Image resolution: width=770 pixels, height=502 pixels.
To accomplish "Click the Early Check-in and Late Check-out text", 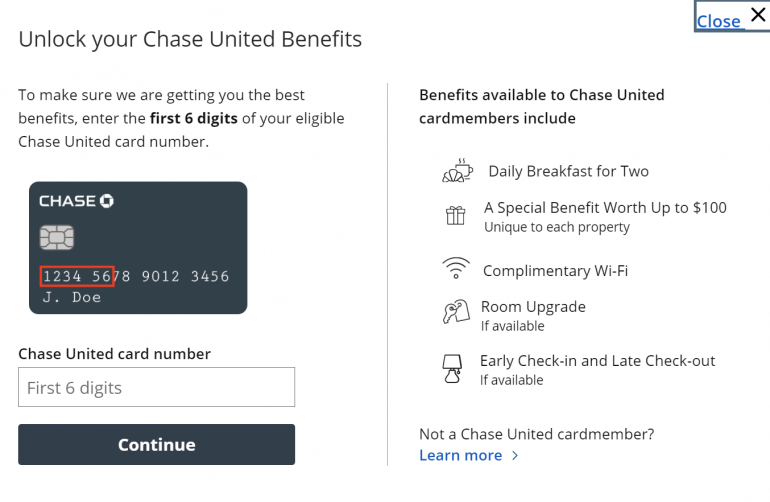I will [597, 361].
